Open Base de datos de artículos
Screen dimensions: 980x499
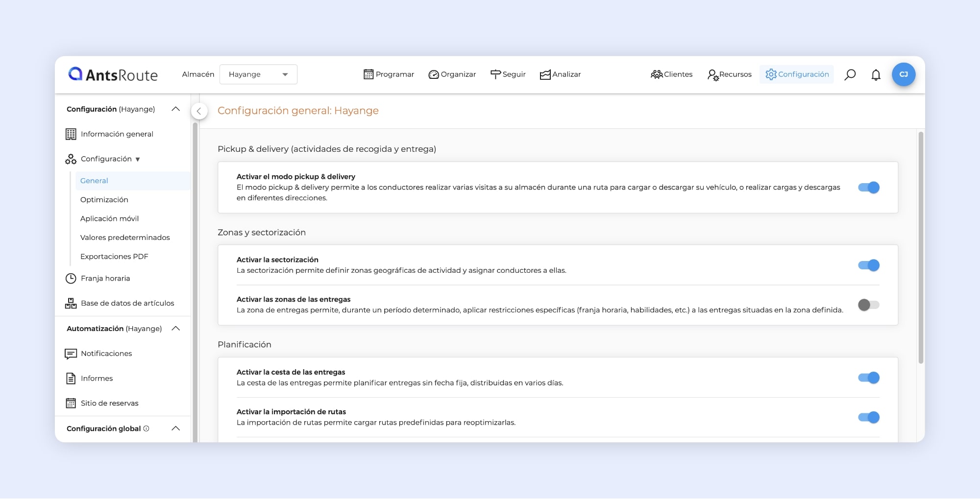[x=127, y=303]
